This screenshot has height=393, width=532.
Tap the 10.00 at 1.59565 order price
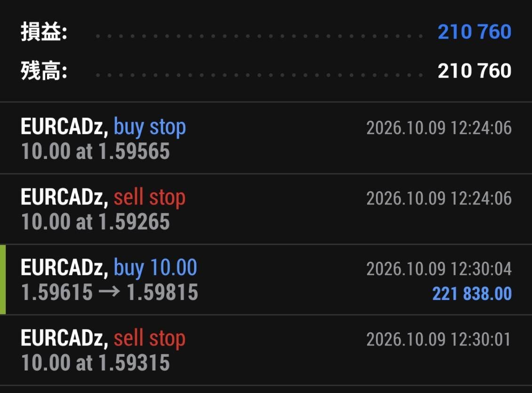tap(95, 151)
